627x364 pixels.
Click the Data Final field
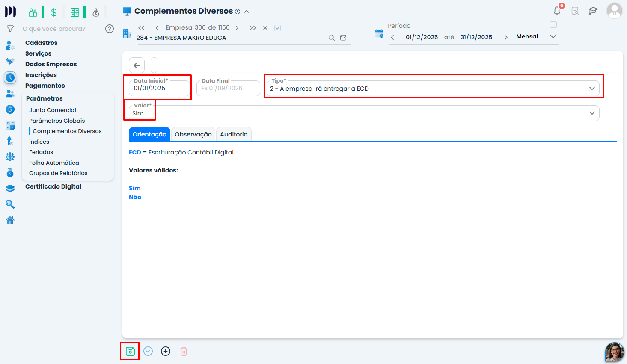tap(228, 88)
